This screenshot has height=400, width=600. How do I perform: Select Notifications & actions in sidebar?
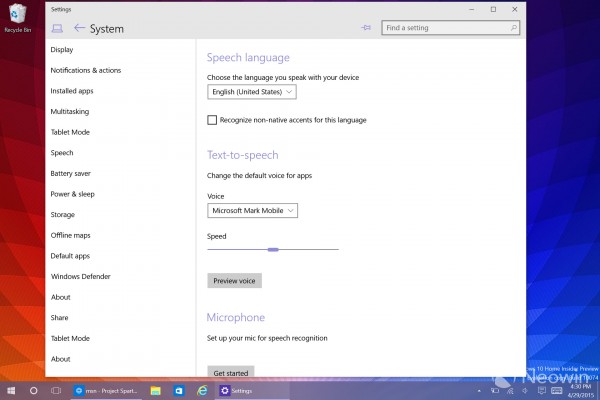click(86, 70)
